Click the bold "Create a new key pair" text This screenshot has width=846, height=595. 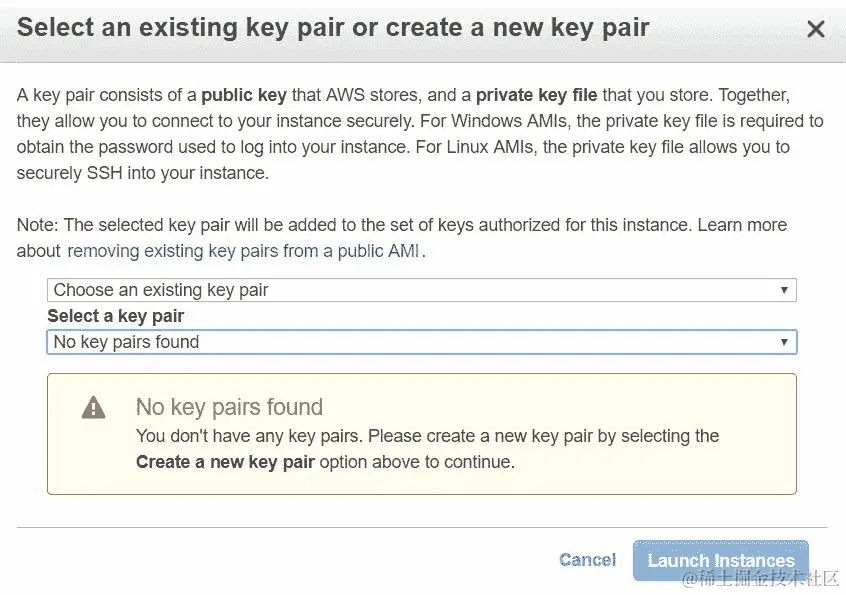225,462
